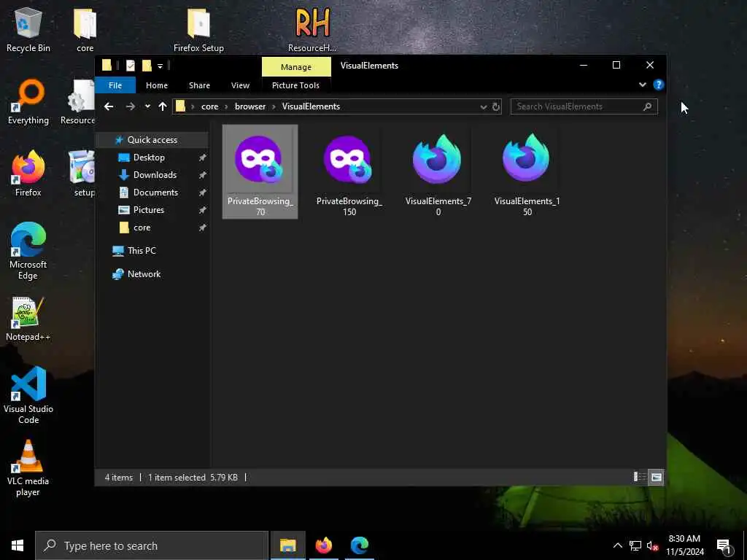
Task: Open the pinned core folder in sidebar
Action: (x=142, y=227)
